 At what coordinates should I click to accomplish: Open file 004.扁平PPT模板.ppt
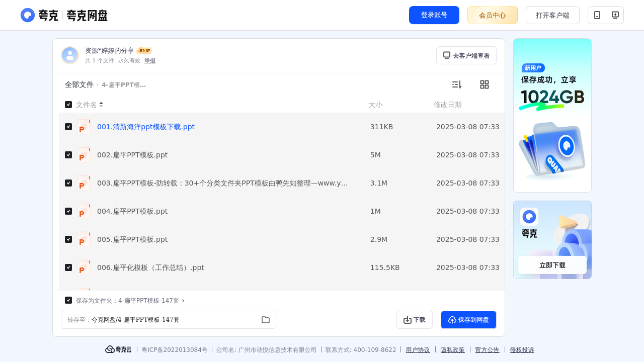click(132, 211)
